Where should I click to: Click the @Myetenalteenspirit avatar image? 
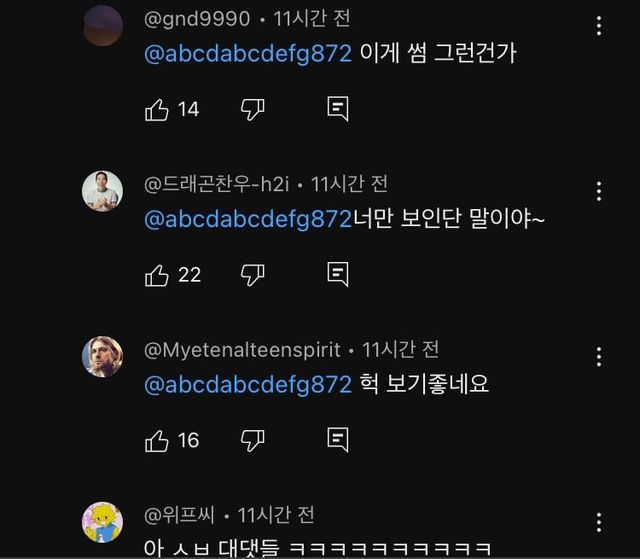[x=102, y=357]
